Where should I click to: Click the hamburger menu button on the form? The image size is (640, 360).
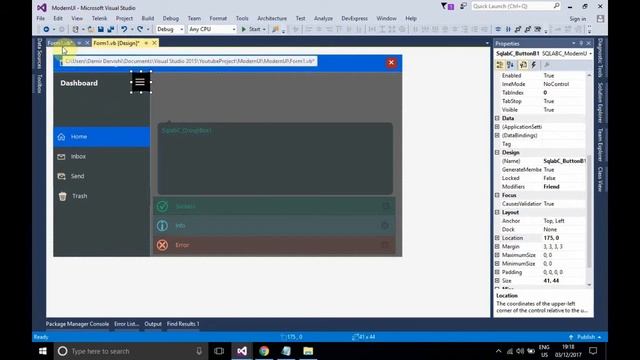point(140,82)
